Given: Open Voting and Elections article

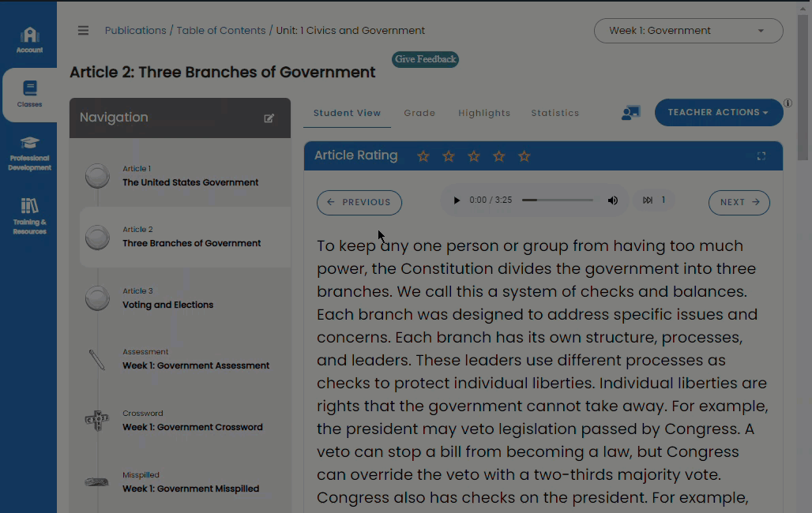Looking at the screenshot, I should tap(167, 305).
